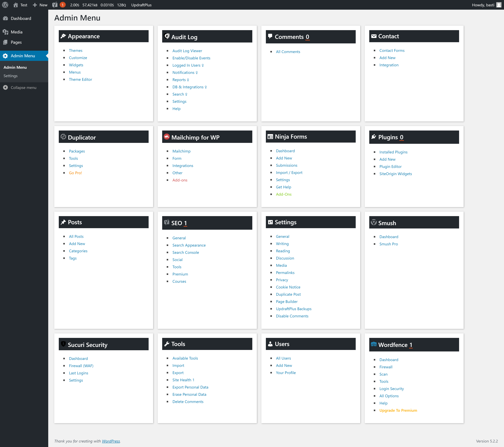Click the Users person icon
The width and height of the screenshot is (504, 447).
[270, 344]
